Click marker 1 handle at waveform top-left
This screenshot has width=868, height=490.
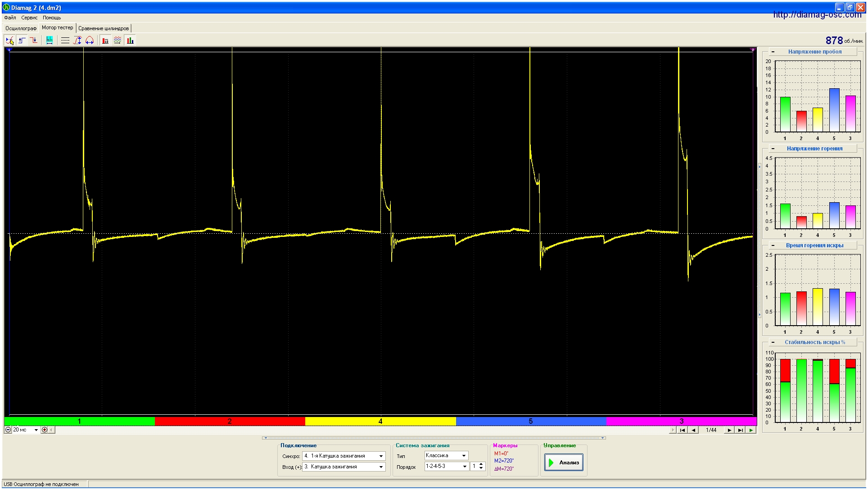(x=9, y=50)
